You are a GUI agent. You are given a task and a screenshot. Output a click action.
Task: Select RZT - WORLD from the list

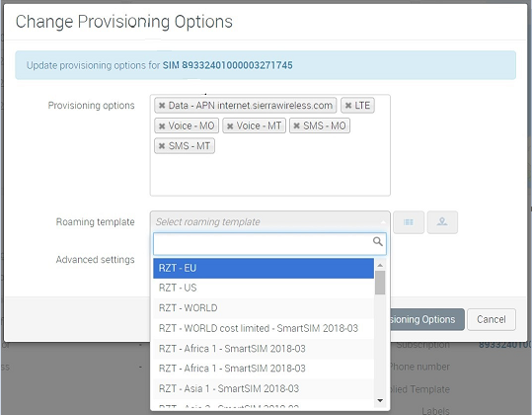click(264, 308)
